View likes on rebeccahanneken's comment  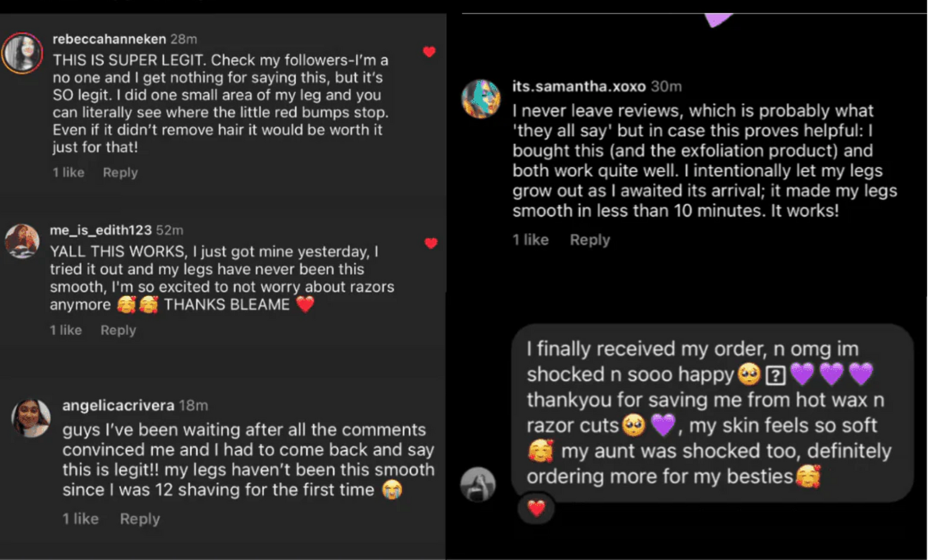coord(68,172)
